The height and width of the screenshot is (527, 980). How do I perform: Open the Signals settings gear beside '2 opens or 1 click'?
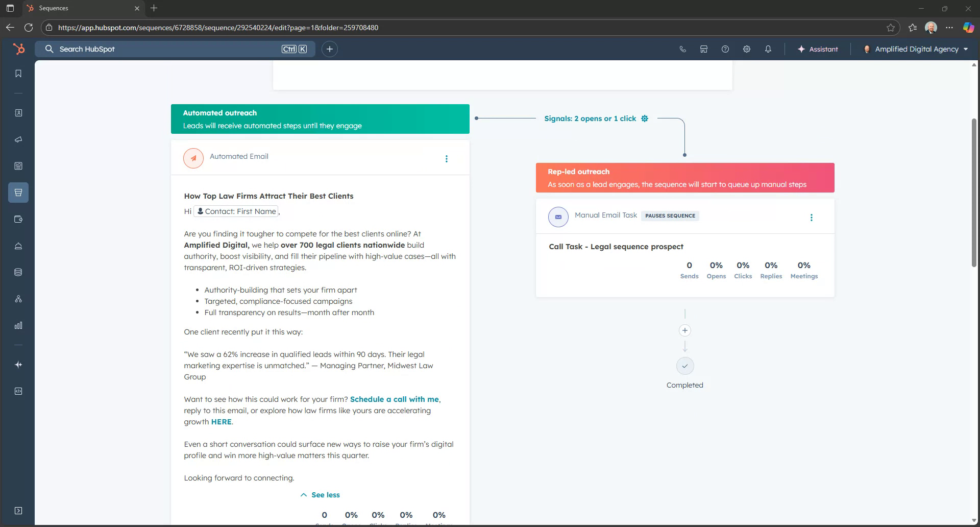click(x=645, y=118)
